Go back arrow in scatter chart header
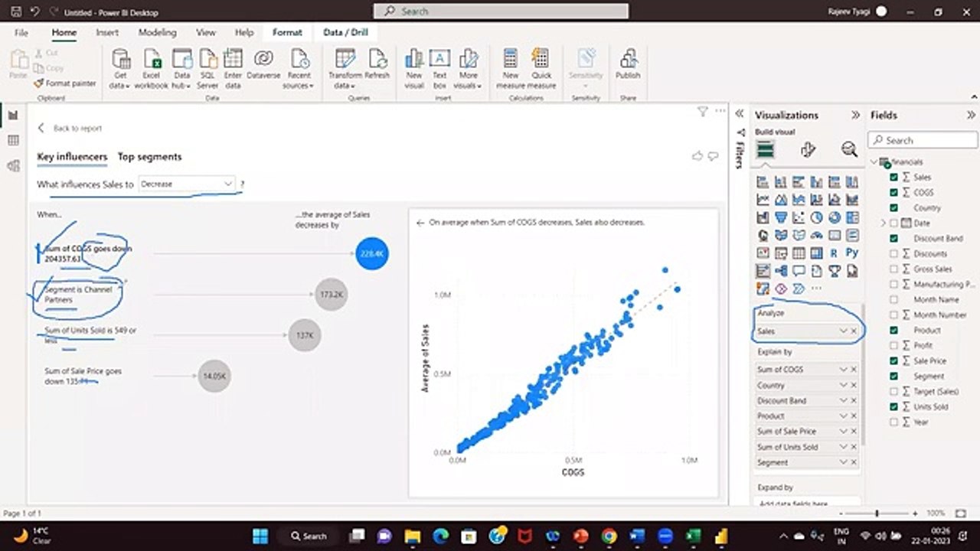Viewport: 980px width, 551px height. [420, 223]
